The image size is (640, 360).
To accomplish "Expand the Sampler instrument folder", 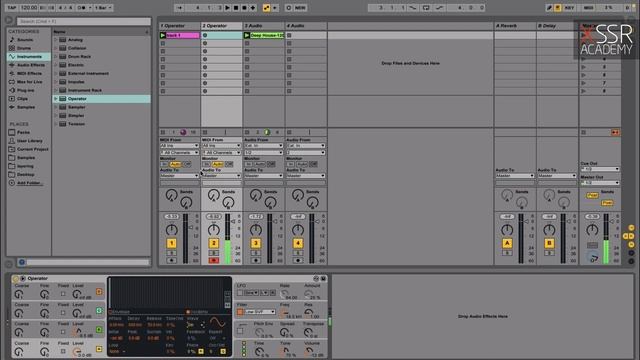I will tap(56, 107).
